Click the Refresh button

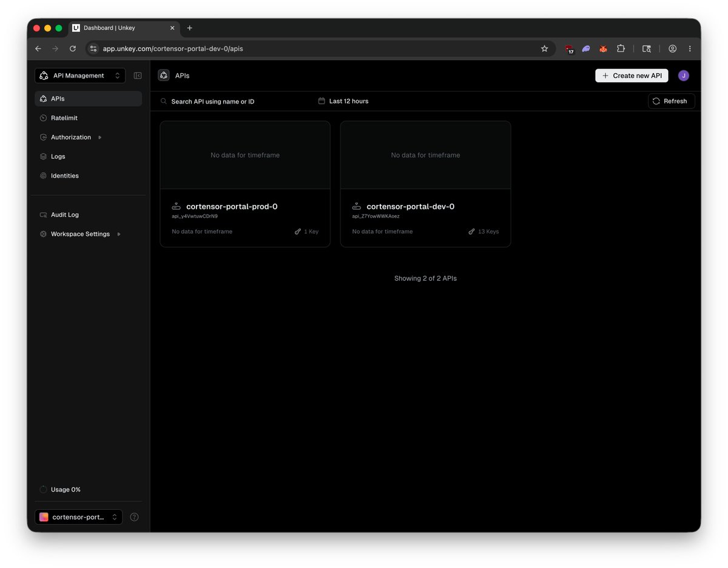[672, 101]
